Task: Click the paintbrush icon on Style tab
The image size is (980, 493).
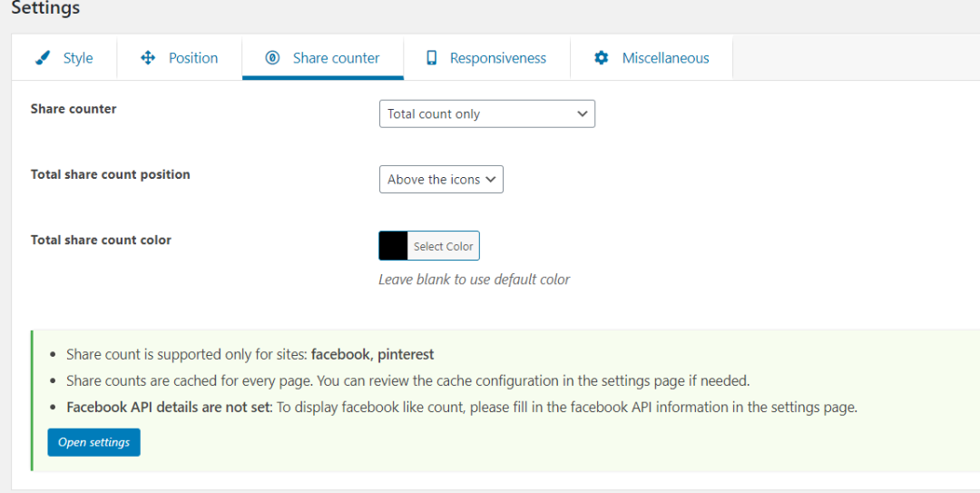Action: (42, 58)
